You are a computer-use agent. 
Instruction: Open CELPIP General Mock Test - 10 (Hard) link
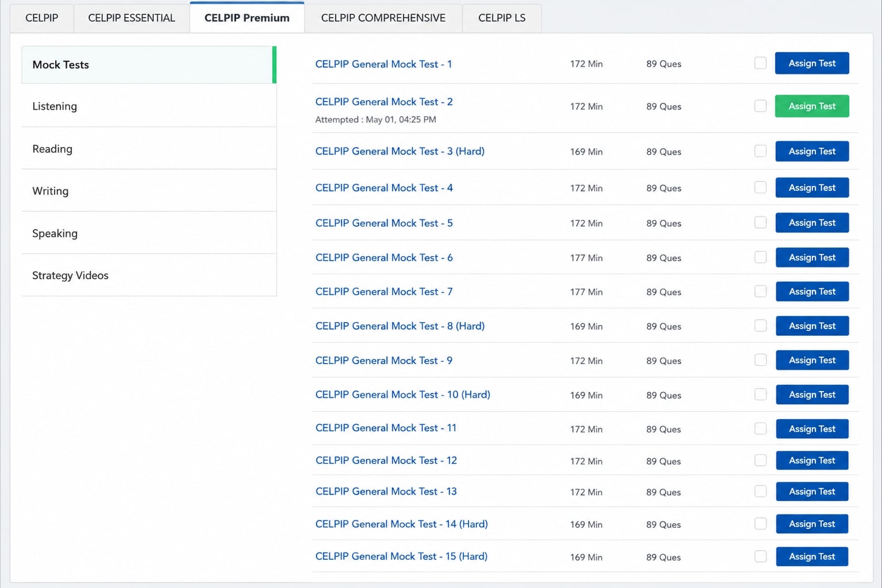coord(403,394)
